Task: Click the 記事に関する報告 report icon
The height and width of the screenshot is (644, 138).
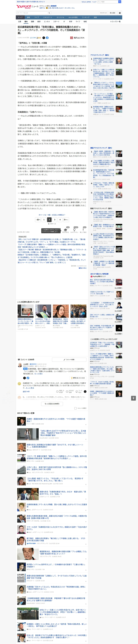Action: (23, 232)
